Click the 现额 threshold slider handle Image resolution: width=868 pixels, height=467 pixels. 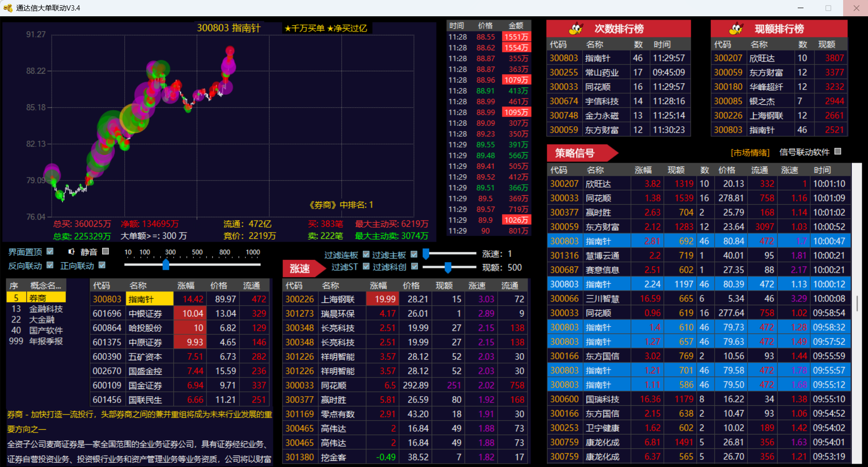point(448,267)
